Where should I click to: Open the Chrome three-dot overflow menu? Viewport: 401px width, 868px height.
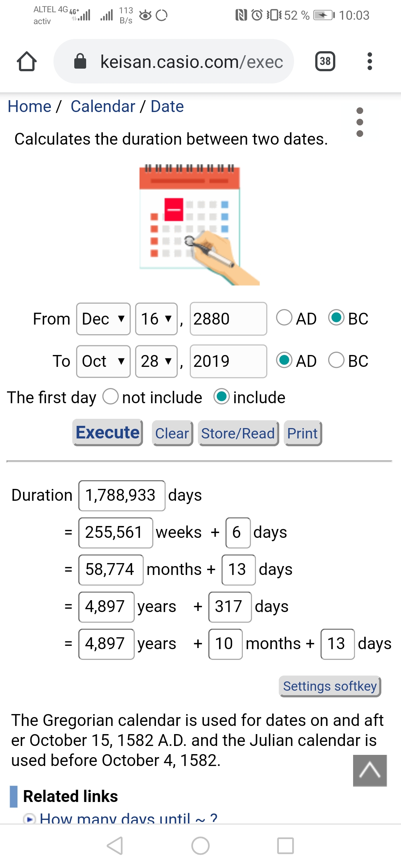click(x=369, y=61)
